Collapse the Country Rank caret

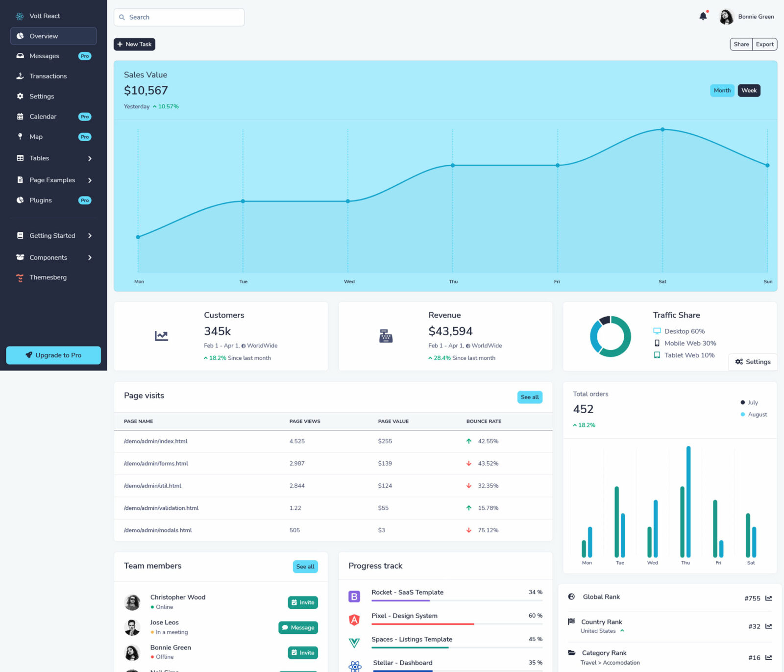(x=622, y=631)
